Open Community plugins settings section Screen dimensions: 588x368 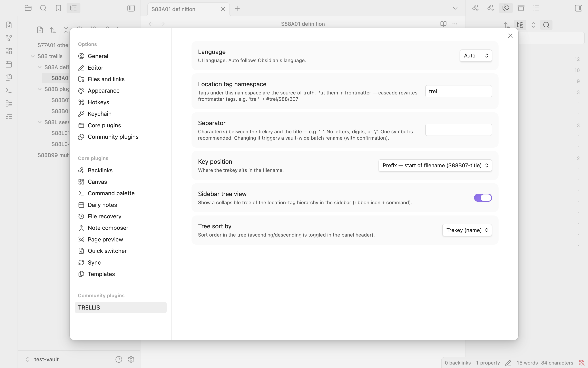[x=120, y=137]
